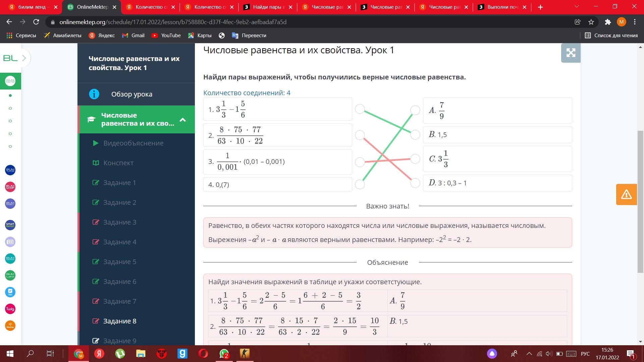Open Gmail bookmark

tap(133, 35)
